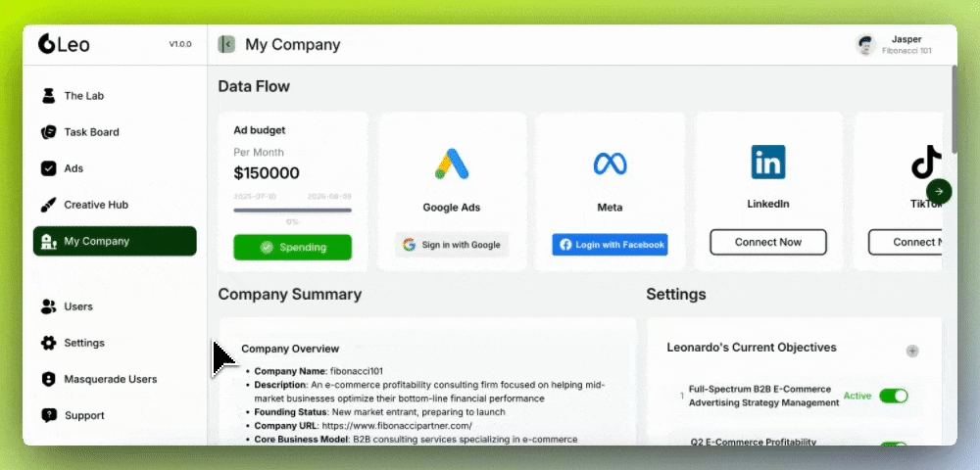980x470 pixels.
Task: Click the Spending button
Action: [292, 247]
